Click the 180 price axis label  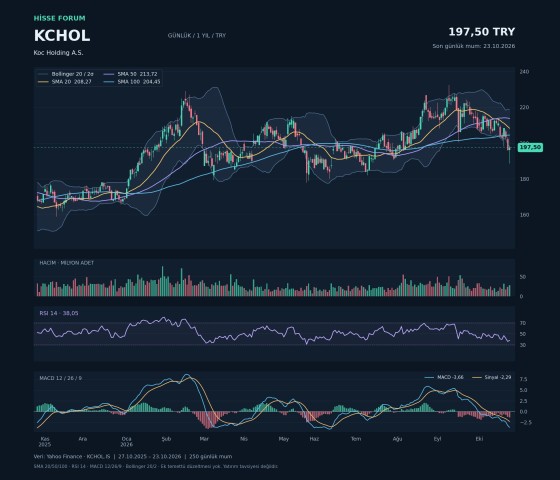524,179
